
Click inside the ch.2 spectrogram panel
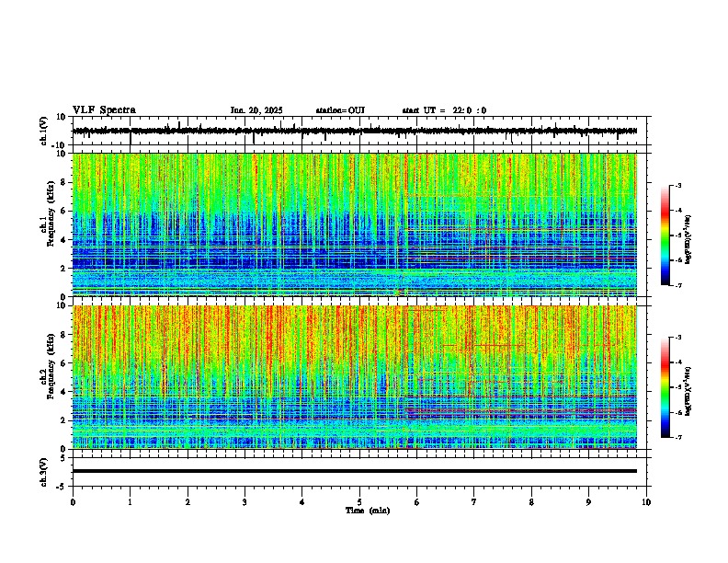tap(355, 377)
